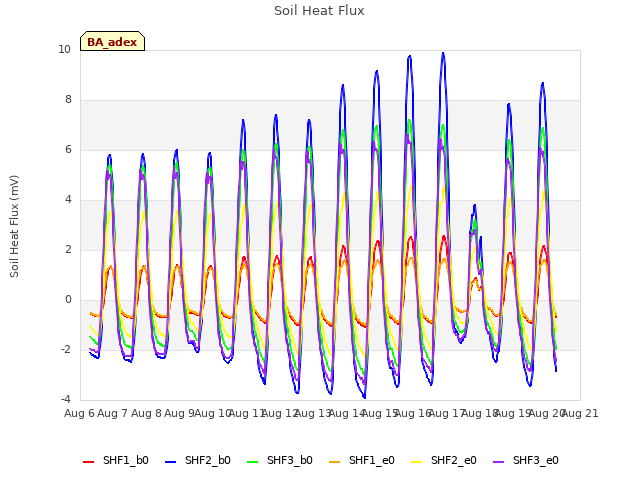
Task: Toggle the SHF2_e0 legend entry
Action: (444, 460)
